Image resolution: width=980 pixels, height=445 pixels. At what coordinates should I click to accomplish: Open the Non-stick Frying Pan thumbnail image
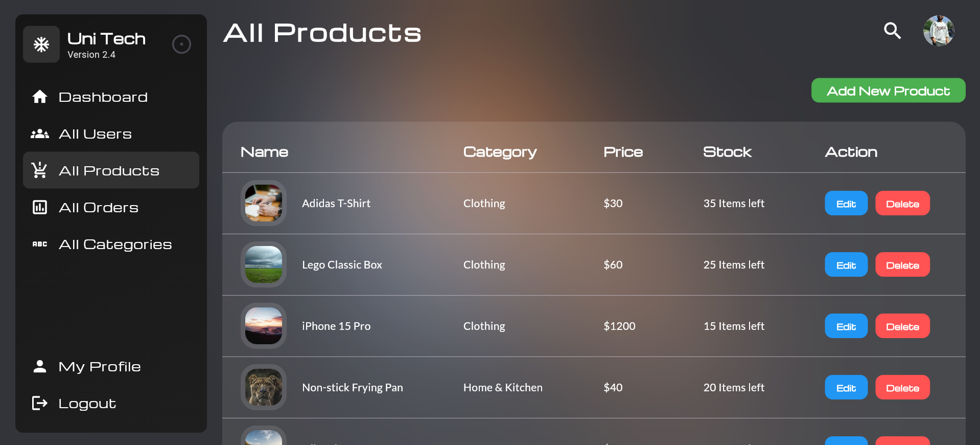click(x=264, y=387)
